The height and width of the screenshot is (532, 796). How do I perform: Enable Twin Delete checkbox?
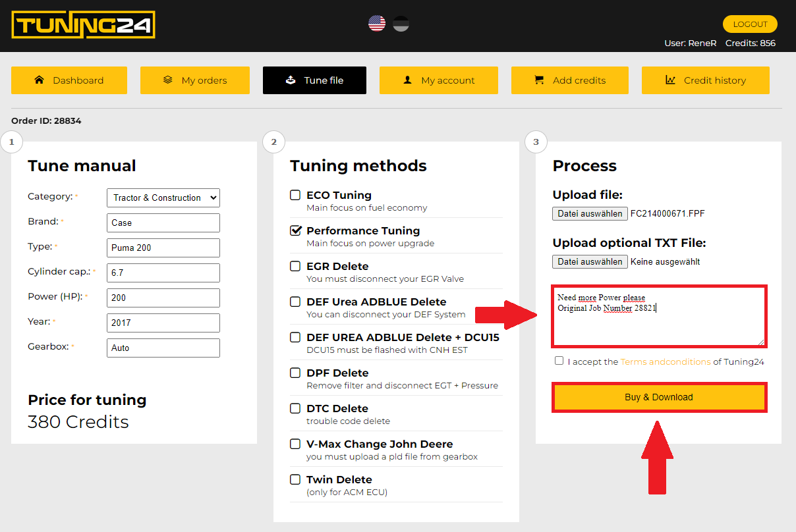295,479
